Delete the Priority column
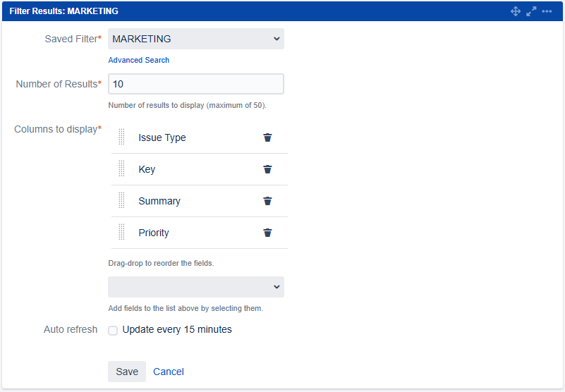 click(267, 233)
